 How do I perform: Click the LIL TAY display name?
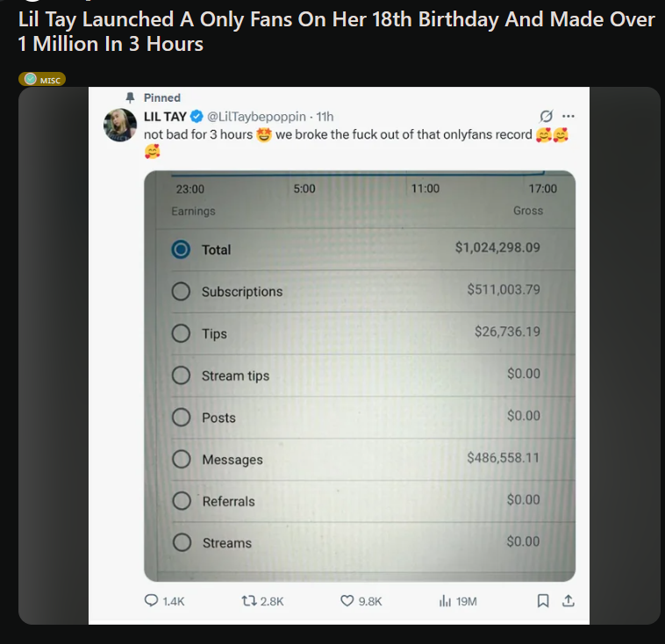click(164, 117)
